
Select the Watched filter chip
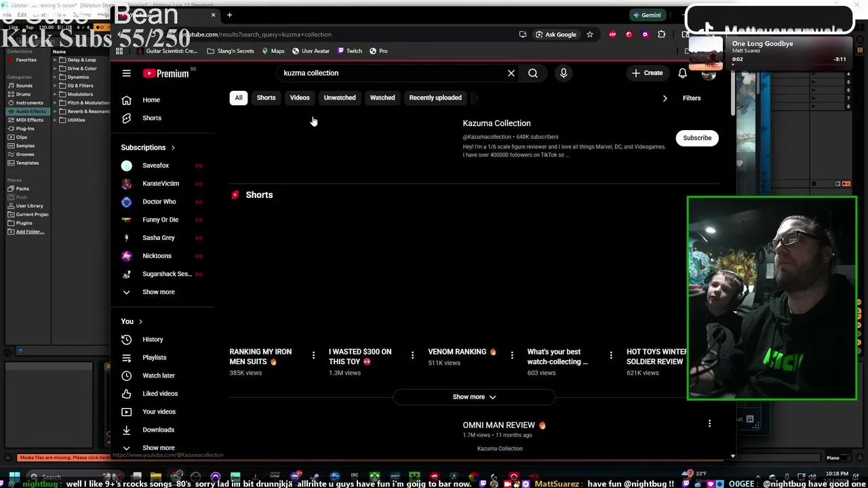pos(382,98)
